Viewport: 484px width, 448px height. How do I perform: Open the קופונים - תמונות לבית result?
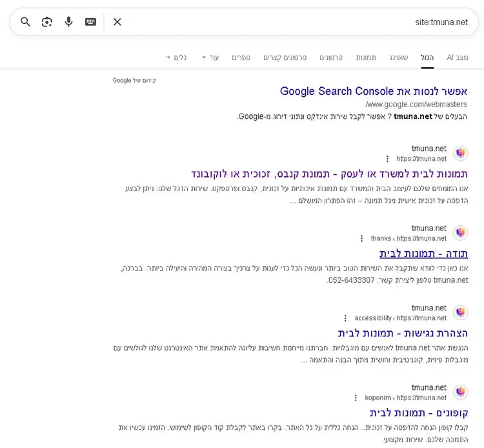pos(419,412)
